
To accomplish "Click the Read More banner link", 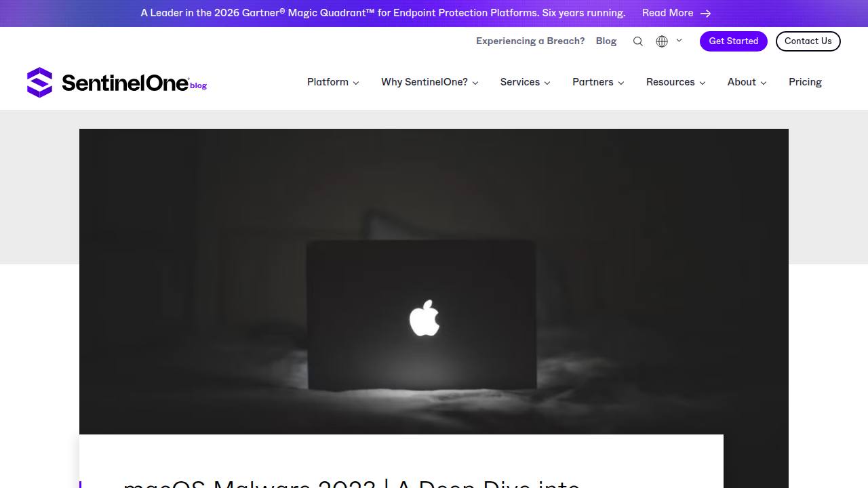I will [x=677, y=13].
